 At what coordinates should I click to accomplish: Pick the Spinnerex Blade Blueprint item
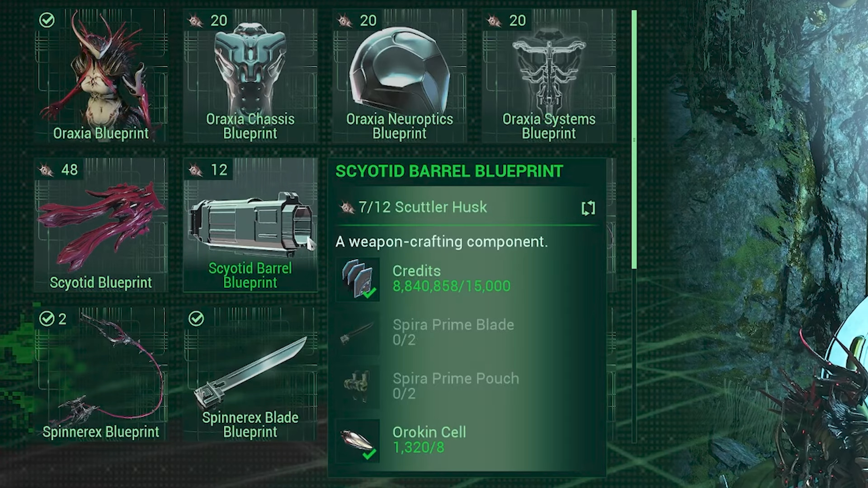pos(250,374)
